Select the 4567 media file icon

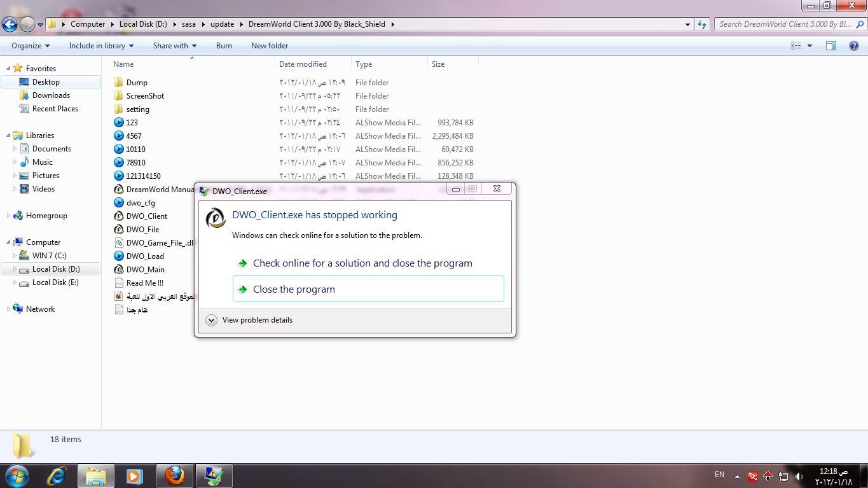[x=119, y=136]
